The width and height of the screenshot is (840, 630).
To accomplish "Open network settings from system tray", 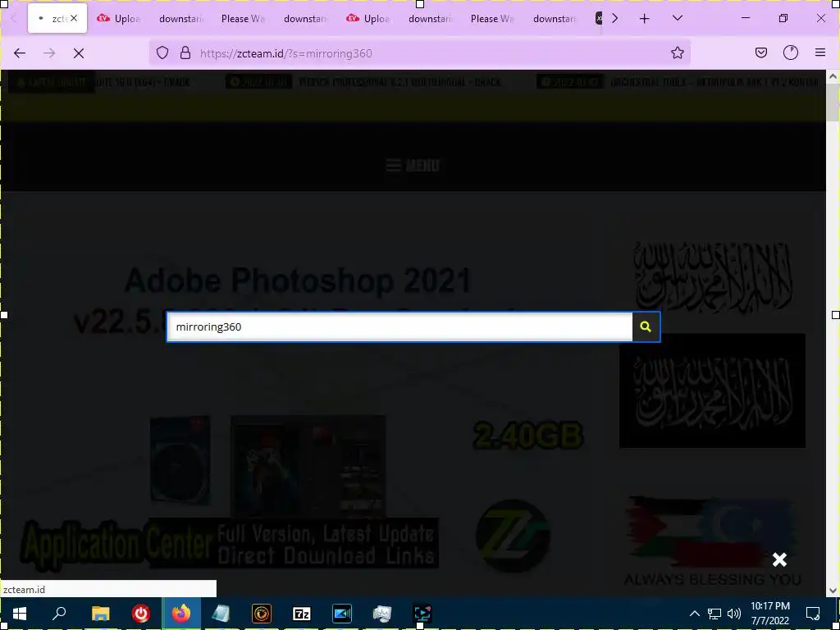I will point(714,614).
